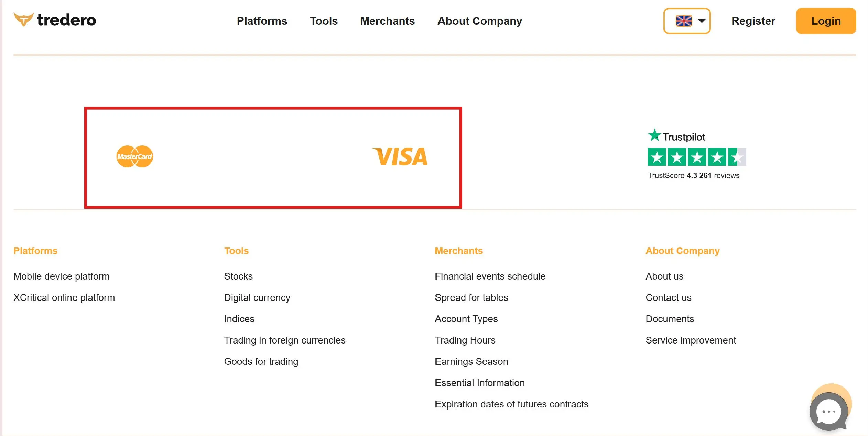Open the language selector dropdown arrow
The height and width of the screenshot is (436, 868).
[702, 21]
